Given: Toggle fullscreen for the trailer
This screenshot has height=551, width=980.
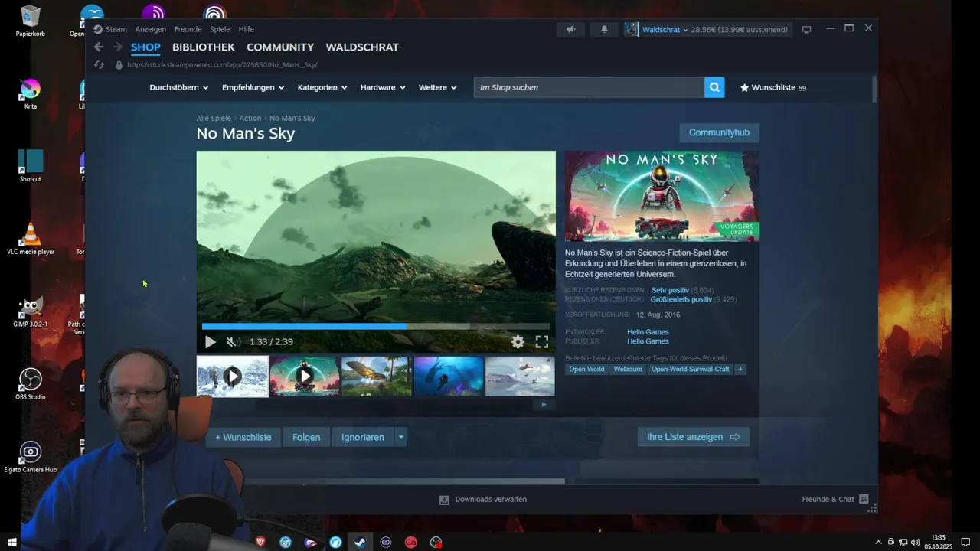Looking at the screenshot, I should 542,342.
